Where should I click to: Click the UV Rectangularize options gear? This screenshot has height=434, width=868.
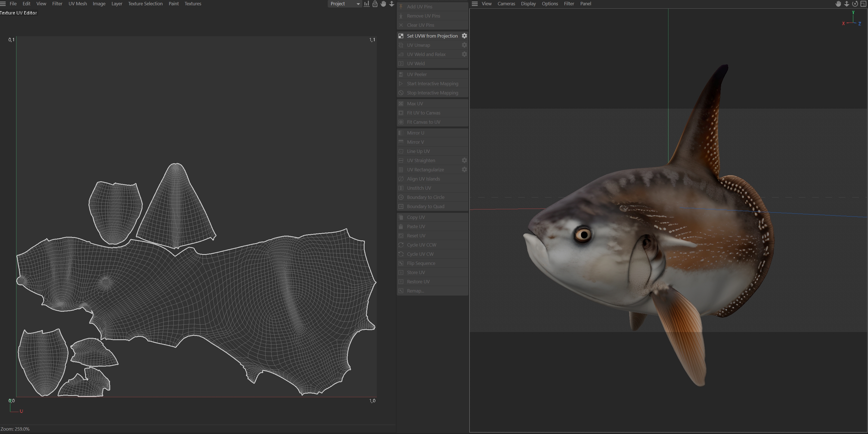click(x=464, y=170)
